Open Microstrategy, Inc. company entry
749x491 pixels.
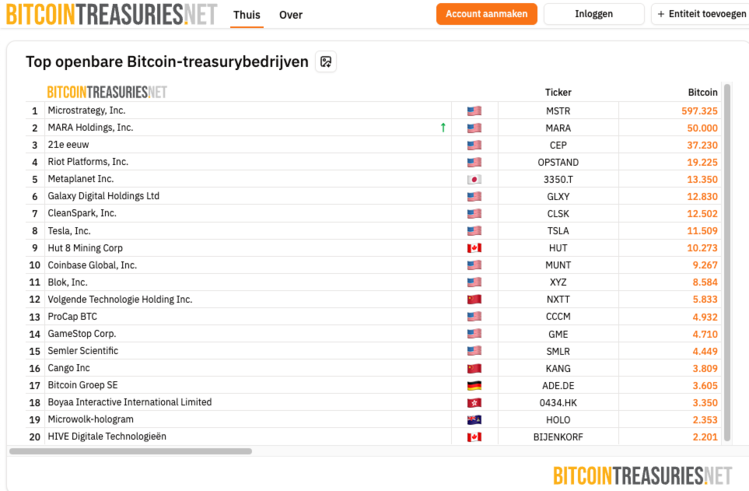(86, 110)
